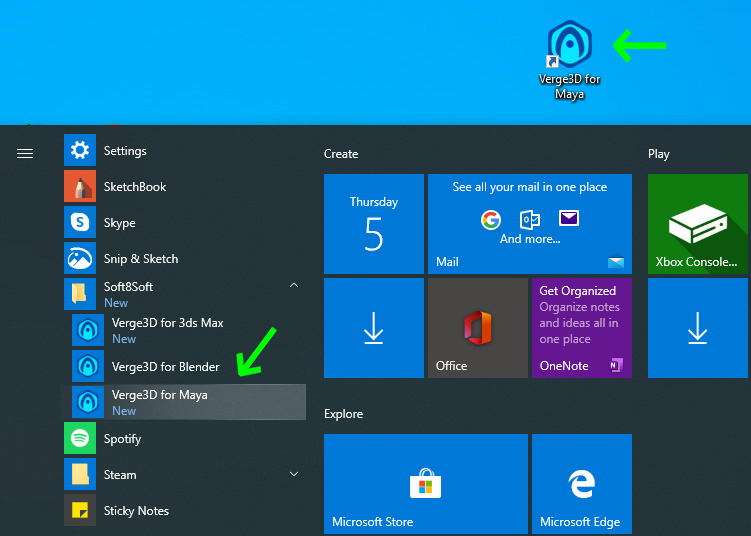Click the Soft8Soft folder name
Screen dimensions: 751x536
[128, 286]
